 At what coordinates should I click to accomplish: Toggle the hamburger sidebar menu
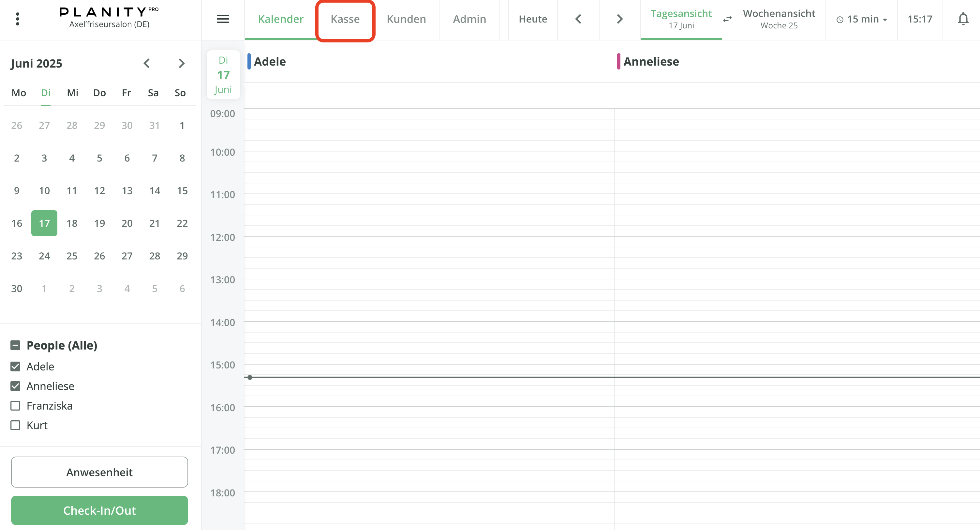(223, 19)
